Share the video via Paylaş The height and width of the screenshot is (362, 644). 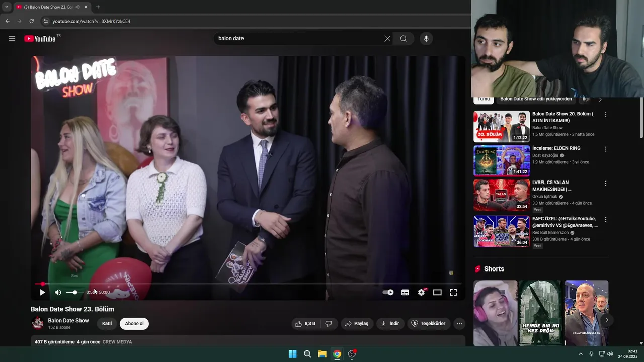pos(356,324)
